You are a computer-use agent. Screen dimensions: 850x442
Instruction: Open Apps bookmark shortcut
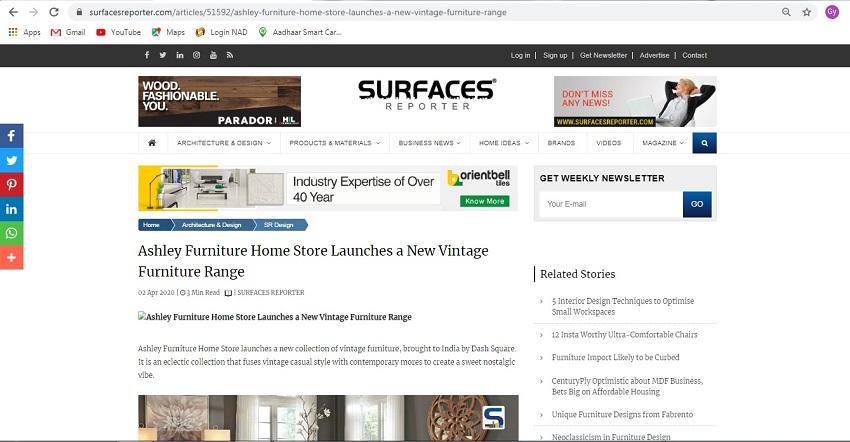point(24,33)
